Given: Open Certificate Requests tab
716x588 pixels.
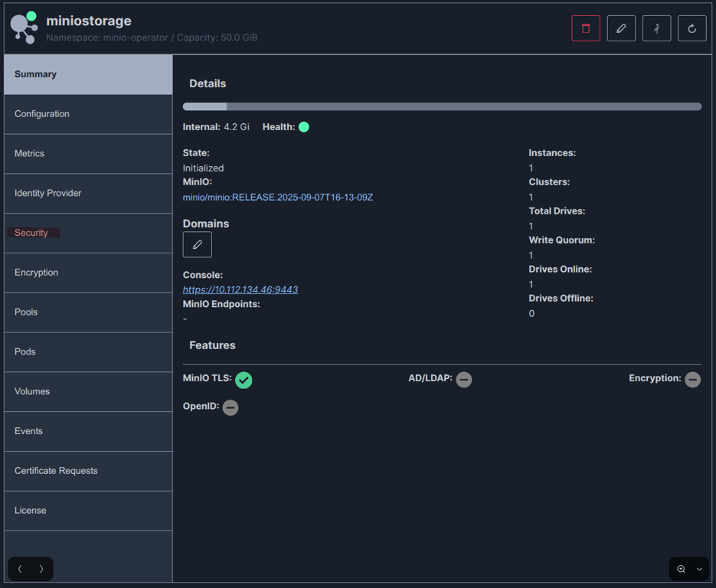Looking at the screenshot, I should pos(88,472).
